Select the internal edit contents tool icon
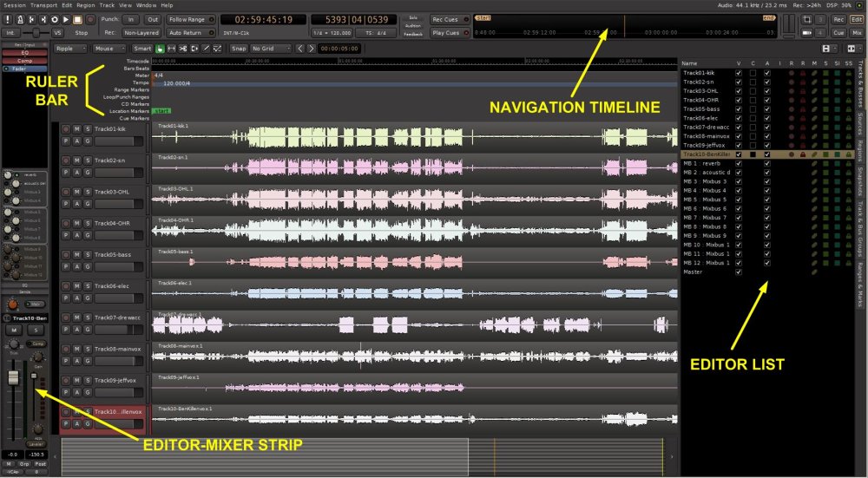868x478 pixels. [218, 49]
